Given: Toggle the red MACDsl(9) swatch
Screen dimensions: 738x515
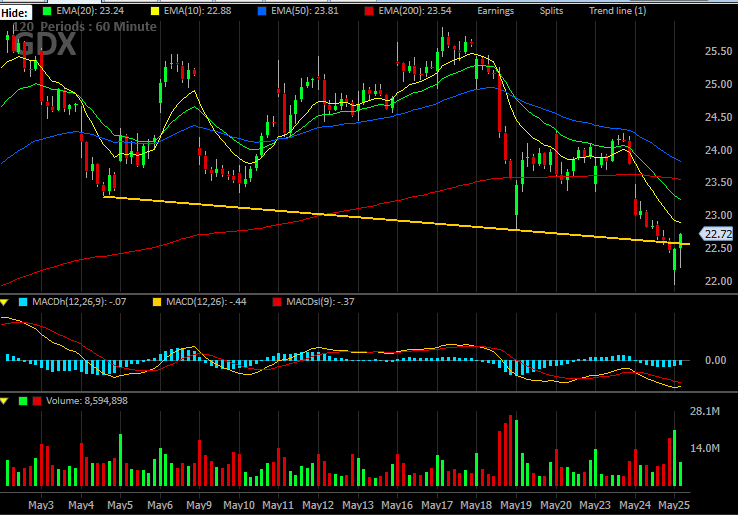Looking at the screenshot, I should (277, 302).
